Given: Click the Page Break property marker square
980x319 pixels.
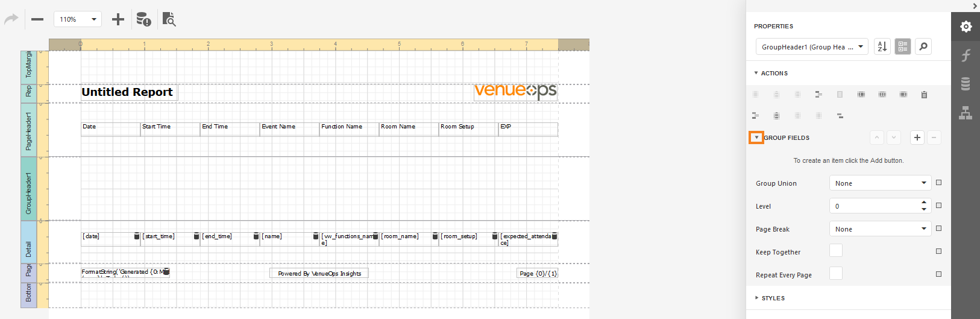Looking at the screenshot, I should pos(938,229).
